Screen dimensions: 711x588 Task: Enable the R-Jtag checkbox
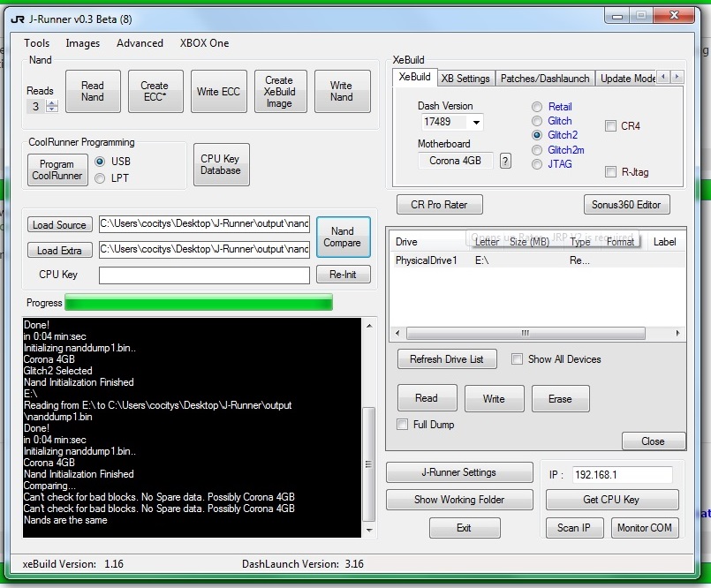point(610,172)
